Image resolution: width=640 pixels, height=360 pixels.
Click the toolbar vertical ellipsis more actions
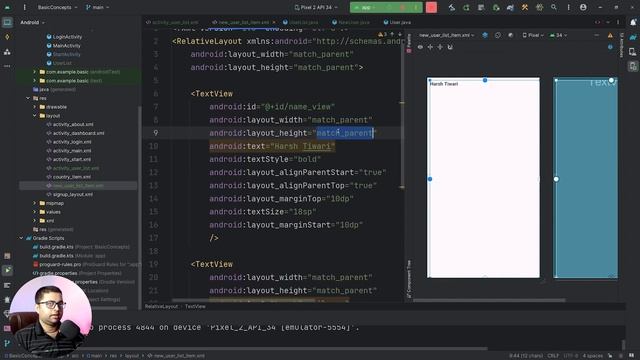pyautogui.click(x=569, y=7)
